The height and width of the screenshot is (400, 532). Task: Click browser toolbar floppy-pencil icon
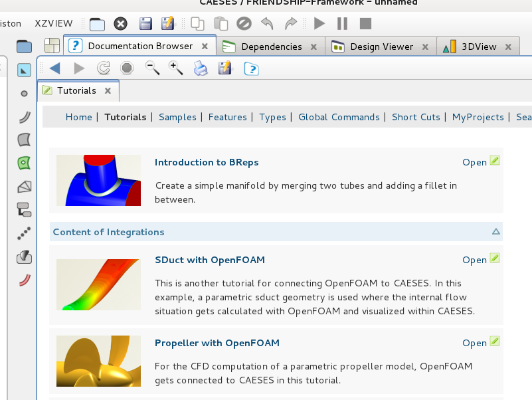click(x=224, y=68)
